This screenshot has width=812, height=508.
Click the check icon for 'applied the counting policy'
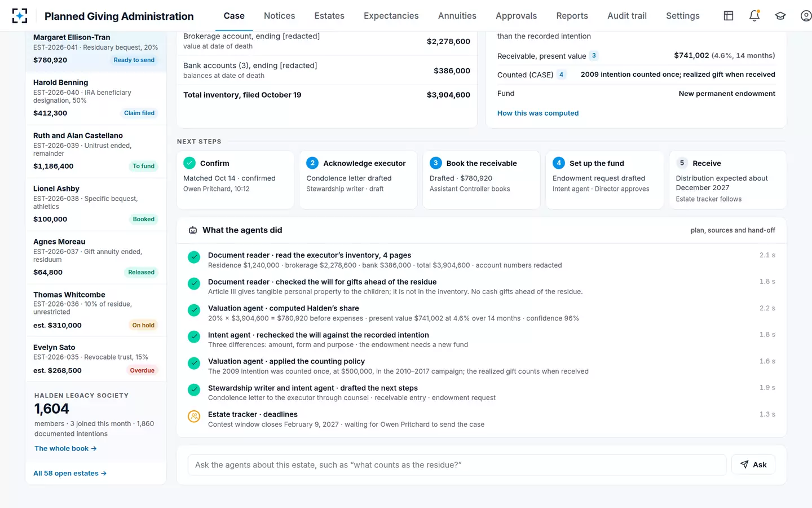tap(194, 364)
